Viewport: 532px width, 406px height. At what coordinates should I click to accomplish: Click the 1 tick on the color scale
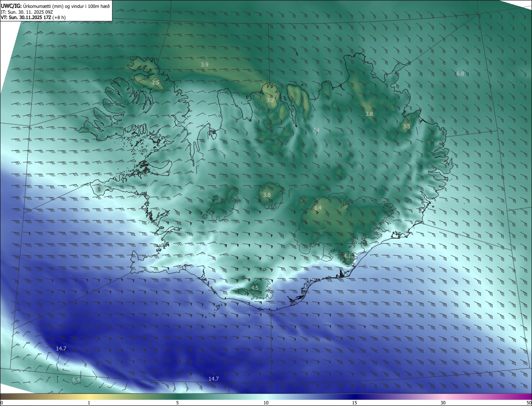tap(89, 403)
